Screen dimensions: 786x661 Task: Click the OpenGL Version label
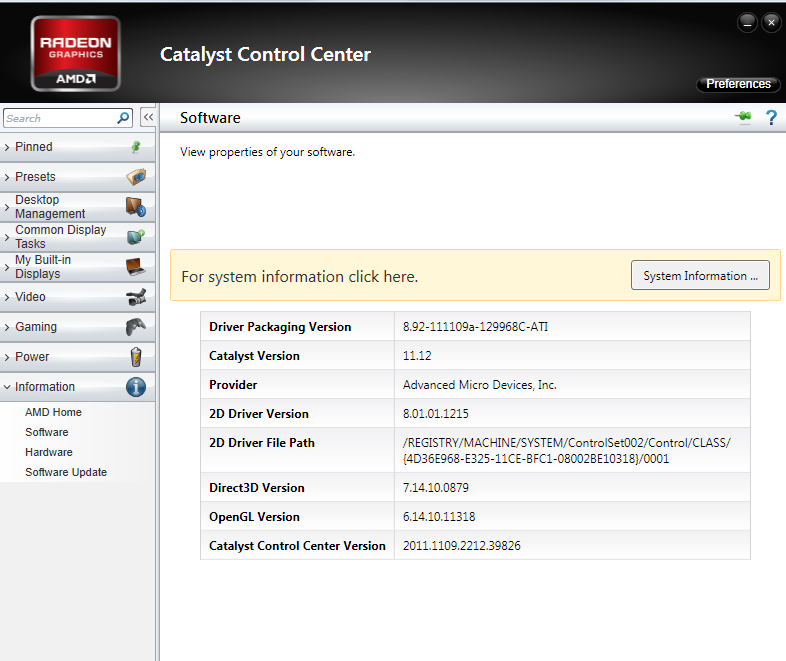[254, 517]
